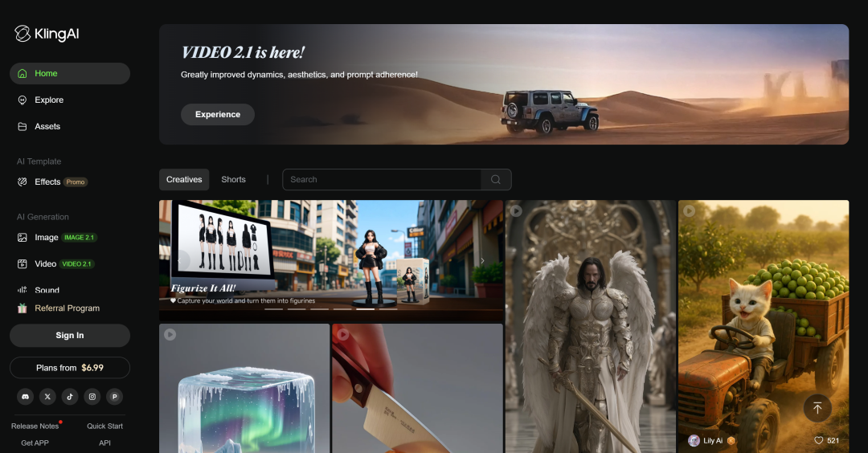Image resolution: width=868 pixels, height=453 pixels.
Task: Open the angel knight thumbnail
Action: point(591,327)
